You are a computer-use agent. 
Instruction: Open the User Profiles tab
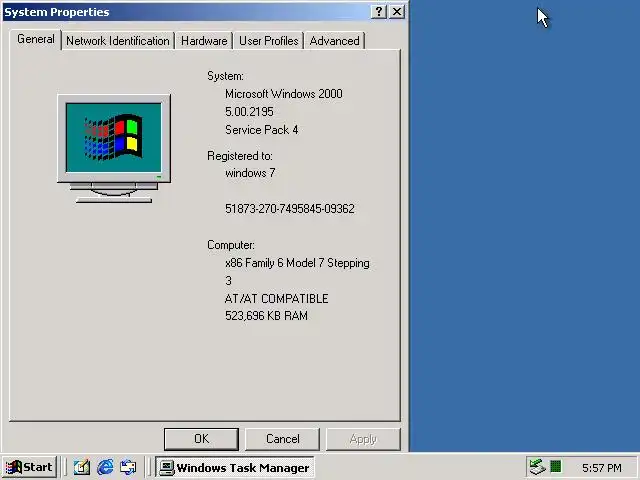tap(269, 41)
